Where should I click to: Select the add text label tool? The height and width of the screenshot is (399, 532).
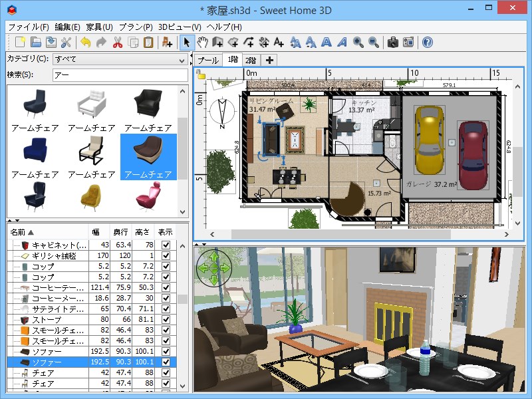[279, 43]
